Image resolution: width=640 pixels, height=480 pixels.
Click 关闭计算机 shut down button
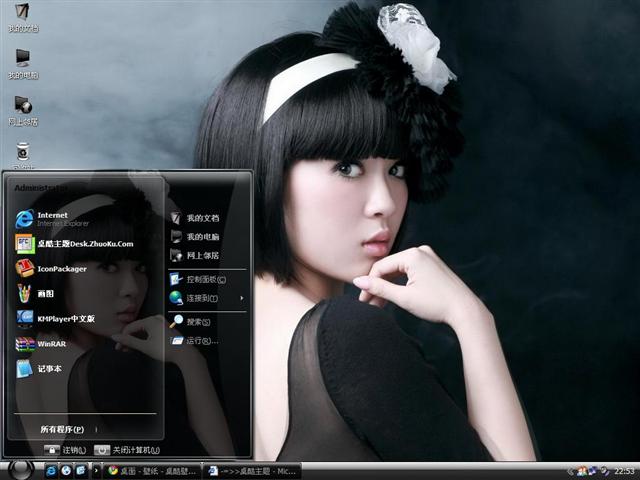point(127,450)
